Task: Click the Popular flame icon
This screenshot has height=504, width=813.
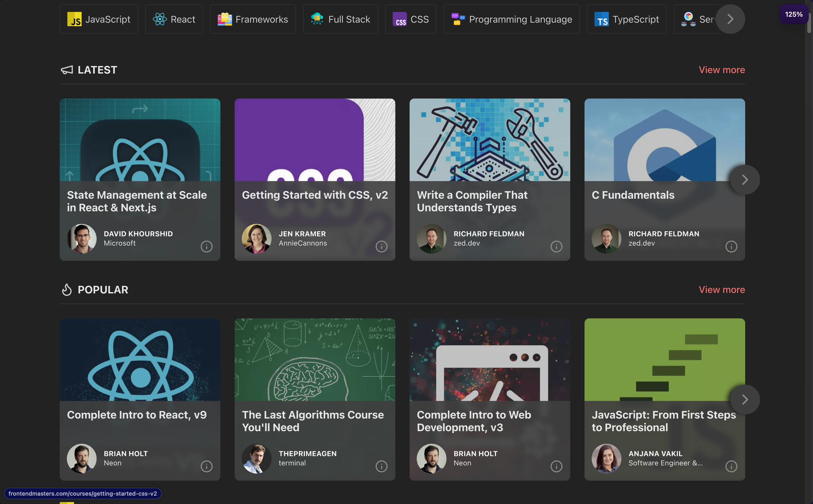Action: 67,290
